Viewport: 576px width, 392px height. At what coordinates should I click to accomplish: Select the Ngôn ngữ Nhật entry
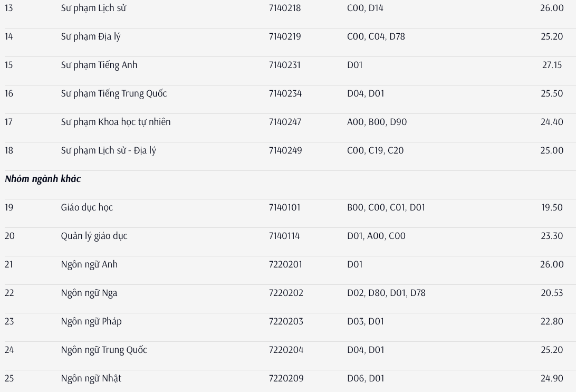click(91, 378)
